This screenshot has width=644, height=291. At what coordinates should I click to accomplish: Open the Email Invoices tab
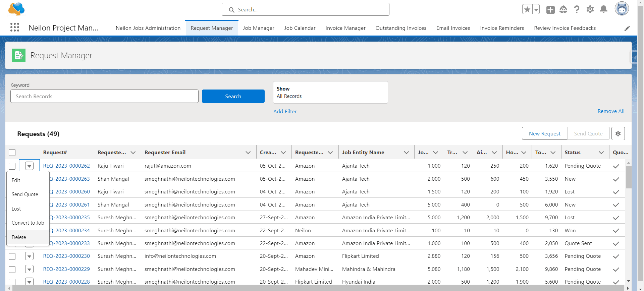pos(453,28)
